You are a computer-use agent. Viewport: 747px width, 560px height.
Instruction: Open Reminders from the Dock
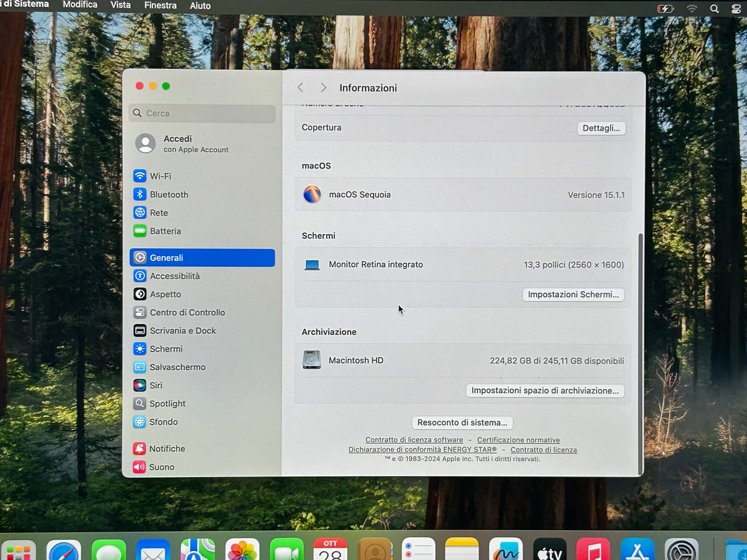(x=418, y=550)
